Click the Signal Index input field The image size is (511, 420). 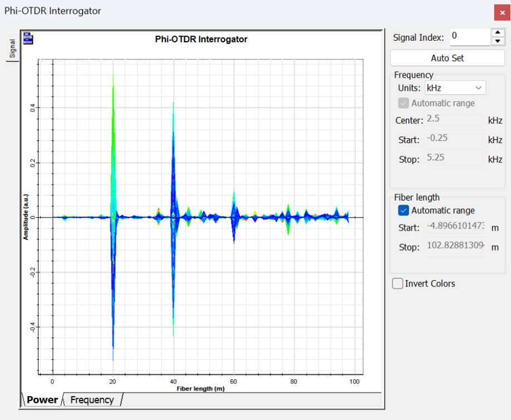[469, 37]
